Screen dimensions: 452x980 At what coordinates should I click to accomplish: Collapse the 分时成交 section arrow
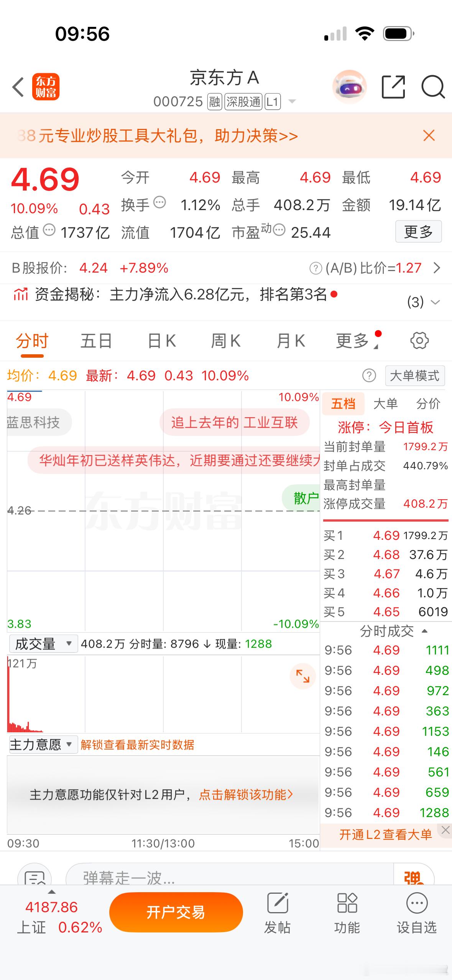click(424, 631)
